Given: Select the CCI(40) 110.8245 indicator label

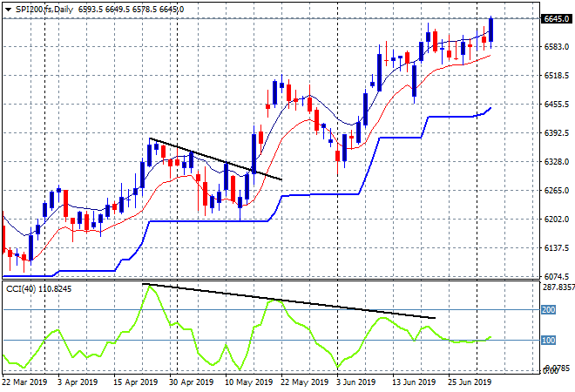Looking at the screenshot, I should [x=39, y=289].
